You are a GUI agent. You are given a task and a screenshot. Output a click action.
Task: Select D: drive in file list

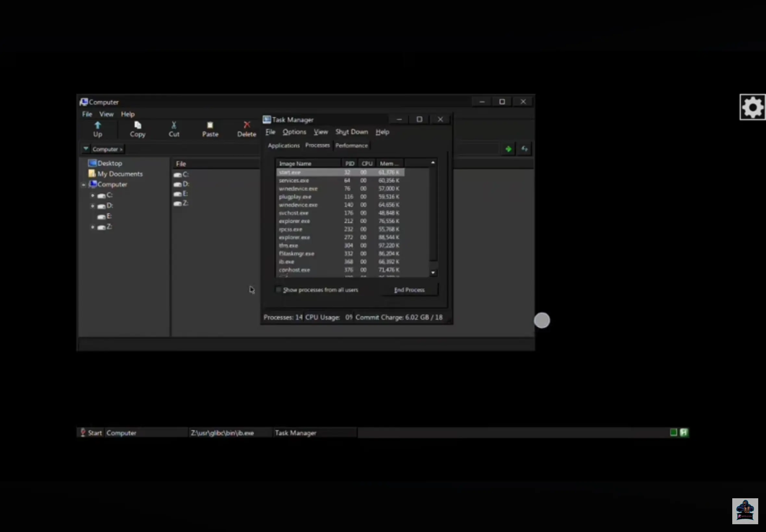click(x=181, y=184)
